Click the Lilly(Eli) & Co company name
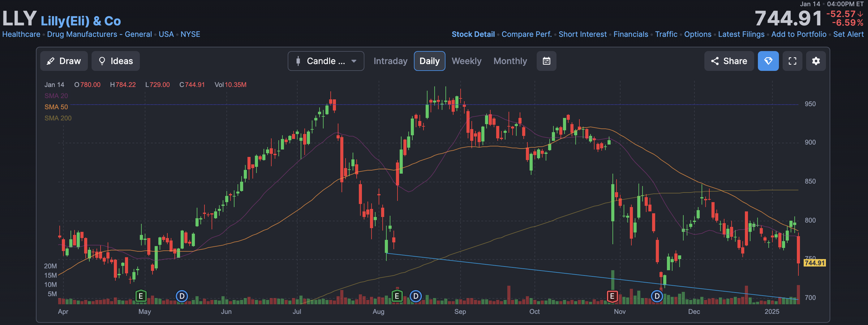This screenshot has height=325, width=868. point(80,21)
